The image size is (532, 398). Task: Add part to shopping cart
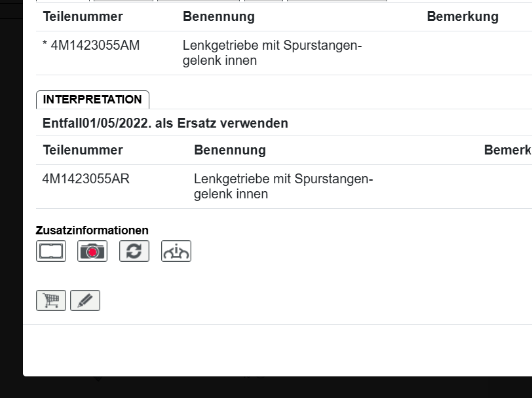[x=51, y=300]
